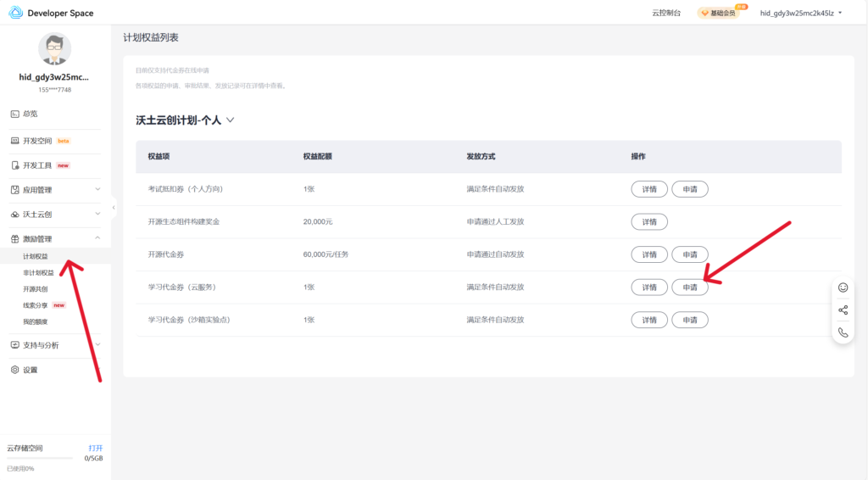
Task: Collapse the sidebar with the edge handle
Action: [114, 208]
